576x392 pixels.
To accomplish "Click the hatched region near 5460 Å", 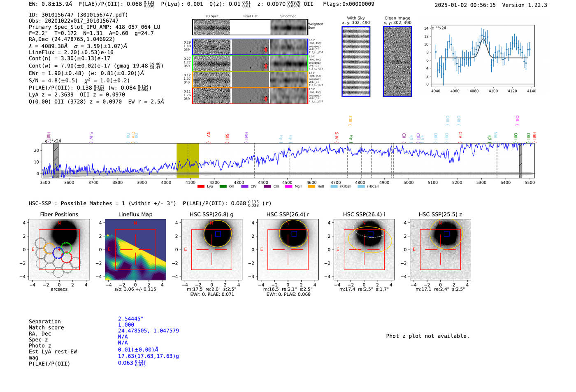I will click(520, 161).
